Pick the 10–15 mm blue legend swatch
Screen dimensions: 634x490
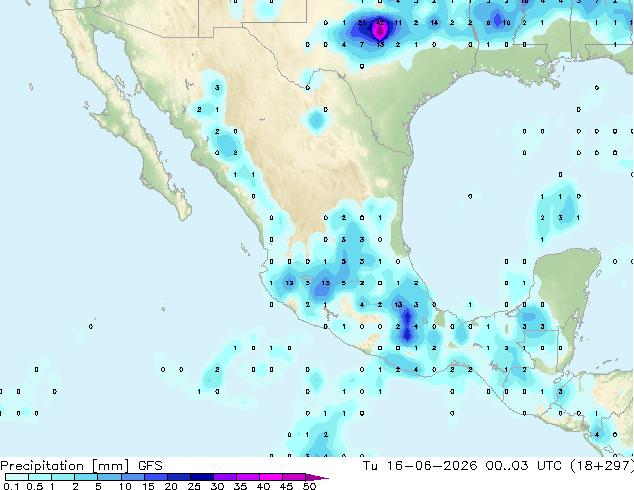click(x=132, y=477)
